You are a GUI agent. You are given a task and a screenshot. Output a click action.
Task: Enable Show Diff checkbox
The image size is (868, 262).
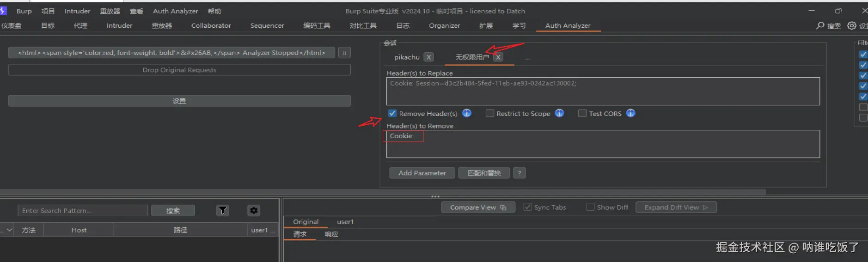(590, 207)
